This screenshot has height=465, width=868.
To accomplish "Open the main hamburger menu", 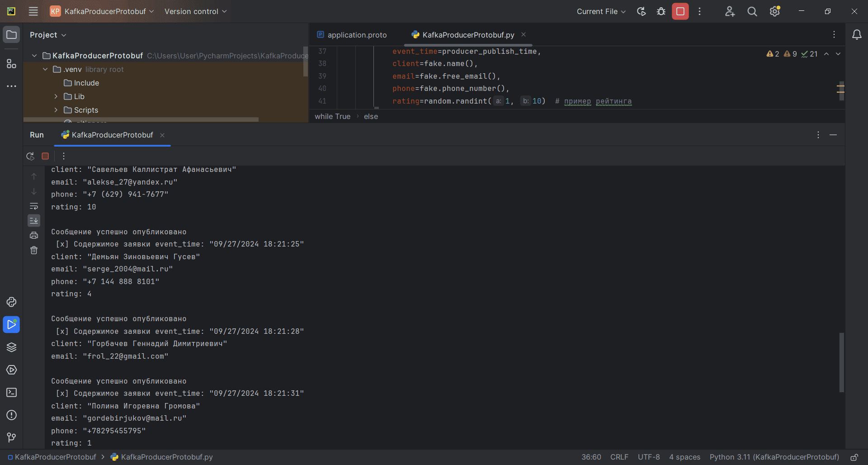I will [x=33, y=12].
